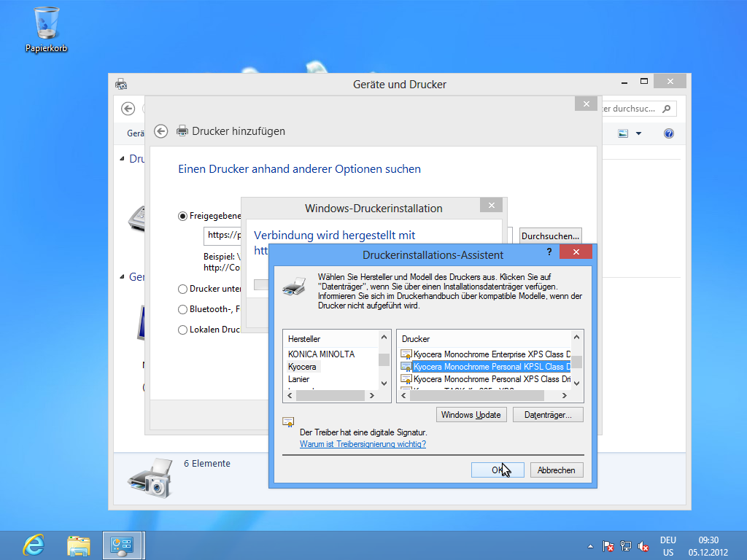Click the '6 Elemente' status text
The image size is (747, 560).
point(207,463)
